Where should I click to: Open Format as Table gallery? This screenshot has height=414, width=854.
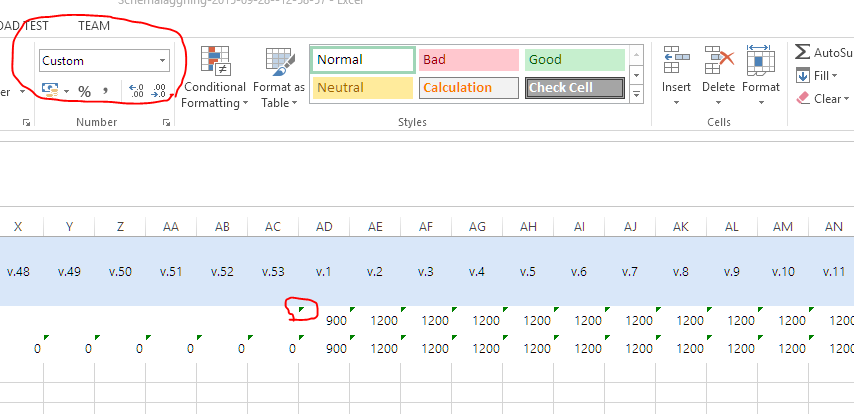coord(278,77)
